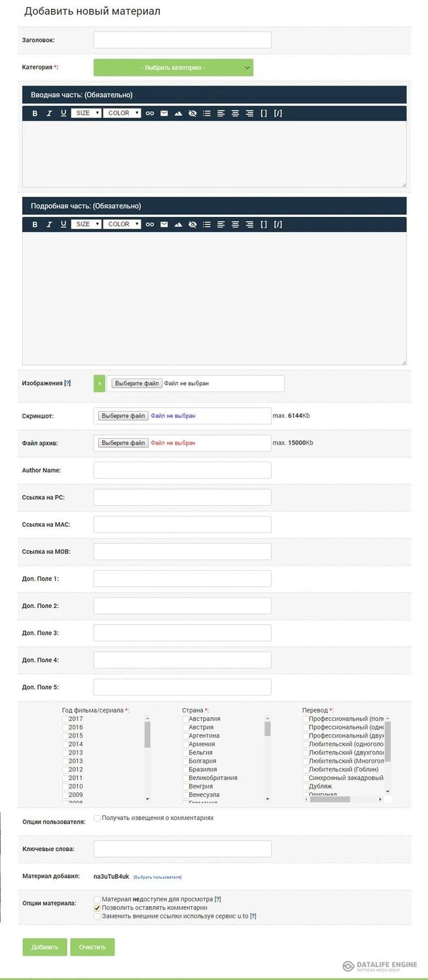Click Выберите файл for Файл архив
Screen dimensions: 428x980
coord(124,443)
